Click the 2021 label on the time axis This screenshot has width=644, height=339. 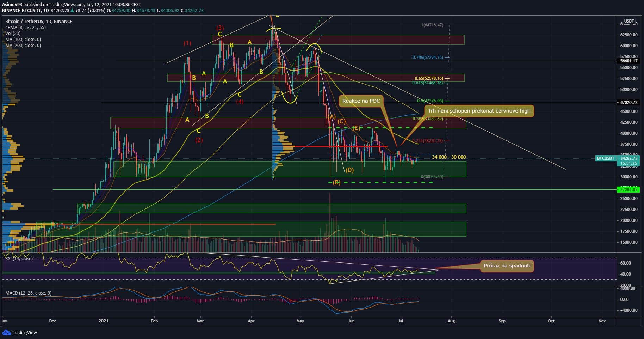click(103, 321)
